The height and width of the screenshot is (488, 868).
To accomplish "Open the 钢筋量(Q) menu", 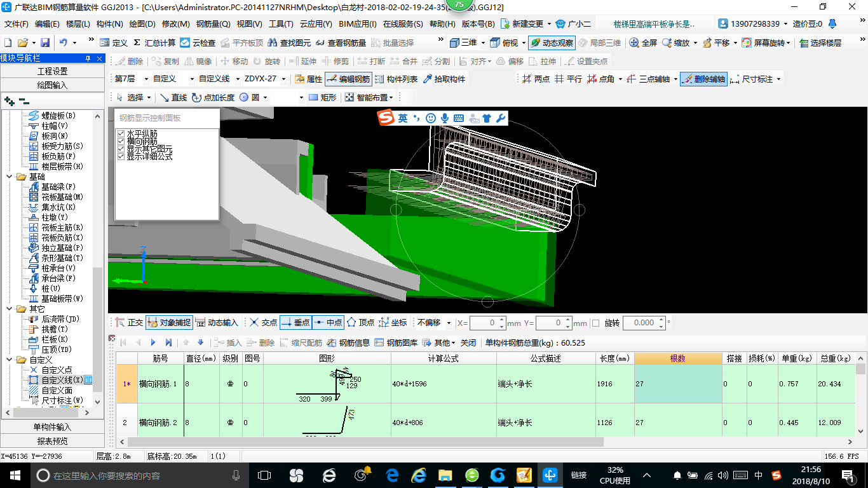I will click(x=213, y=24).
